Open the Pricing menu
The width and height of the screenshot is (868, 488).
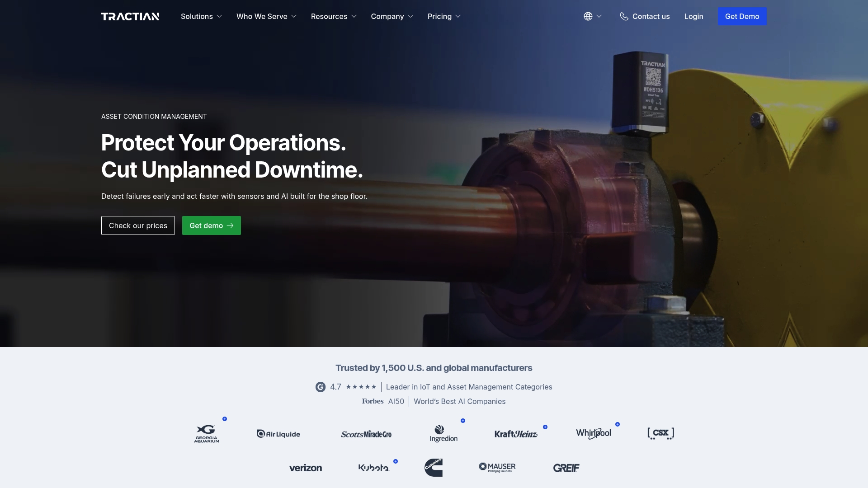pyautogui.click(x=444, y=16)
